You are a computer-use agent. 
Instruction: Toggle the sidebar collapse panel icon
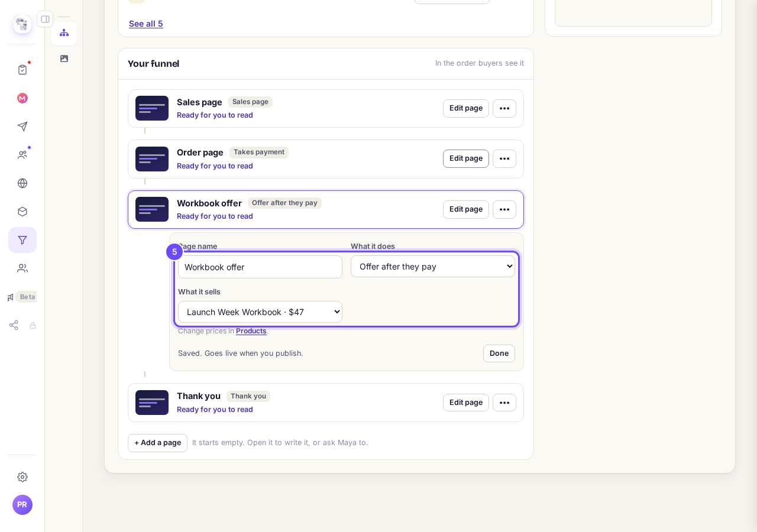[x=45, y=19]
